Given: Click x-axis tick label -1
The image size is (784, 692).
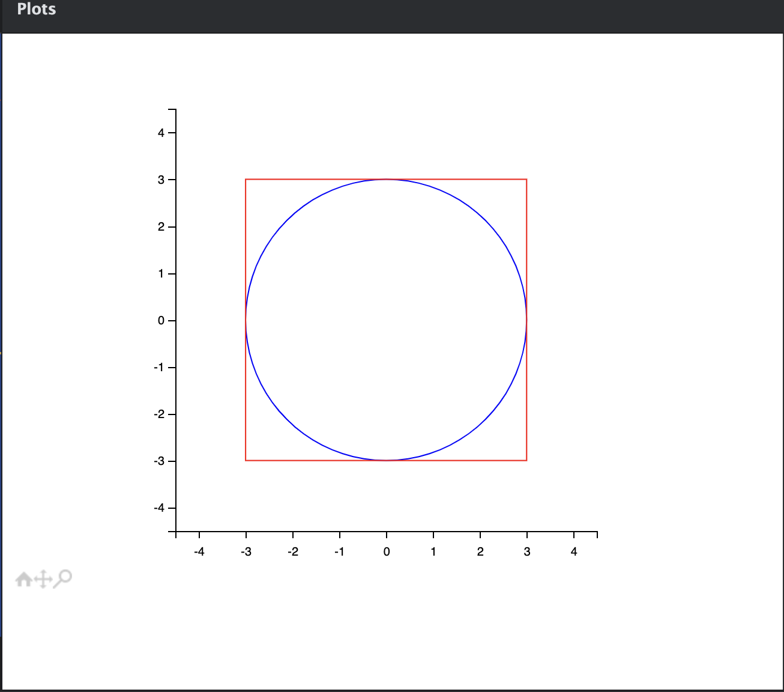Looking at the screenshot, I should pyautogui.click(x=339, y=551).
